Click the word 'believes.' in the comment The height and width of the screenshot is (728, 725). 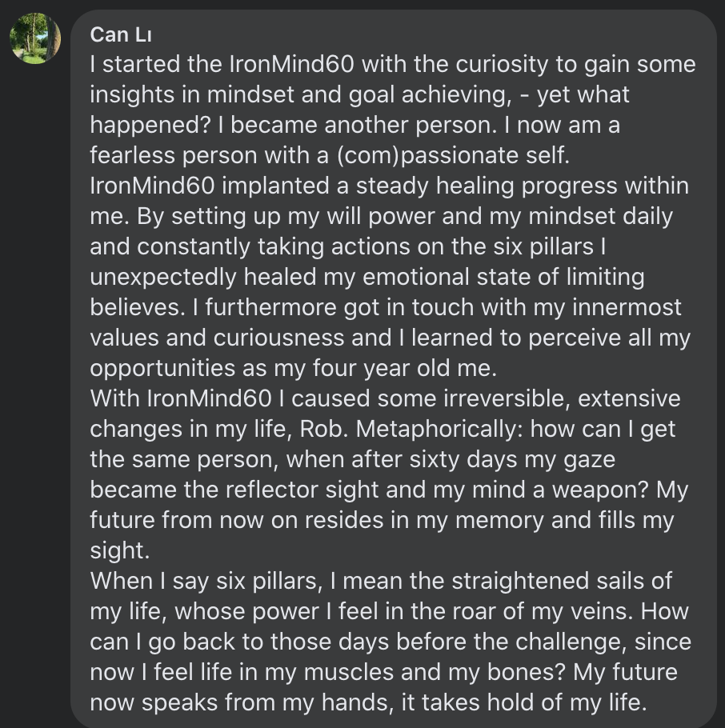[138, 307]
